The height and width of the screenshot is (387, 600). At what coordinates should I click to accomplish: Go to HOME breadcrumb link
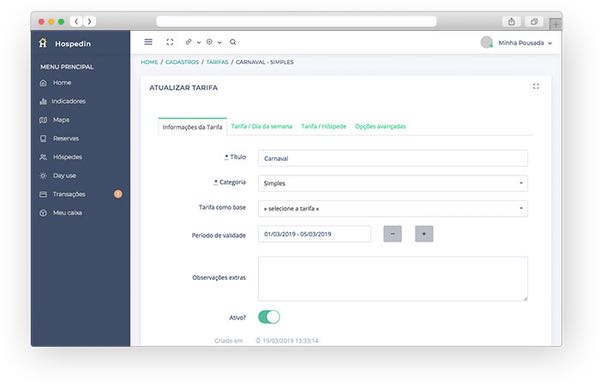pos(149,62)
